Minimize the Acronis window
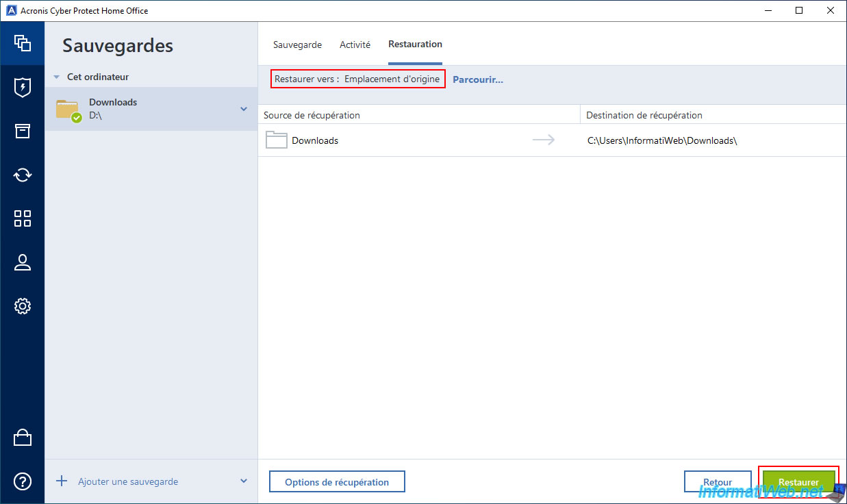847x504 pixels. [768, 11]
